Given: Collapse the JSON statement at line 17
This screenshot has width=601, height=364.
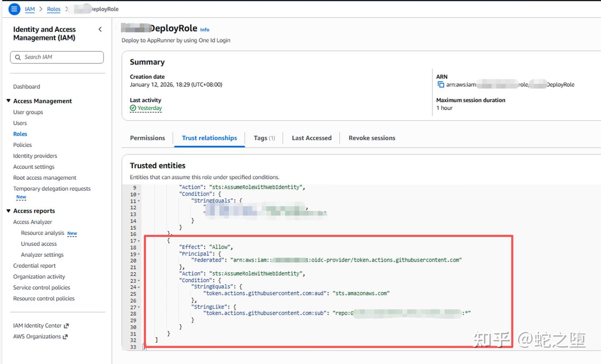Looking at the screenshot, I should pyautogui.click(x=139, y=240).
